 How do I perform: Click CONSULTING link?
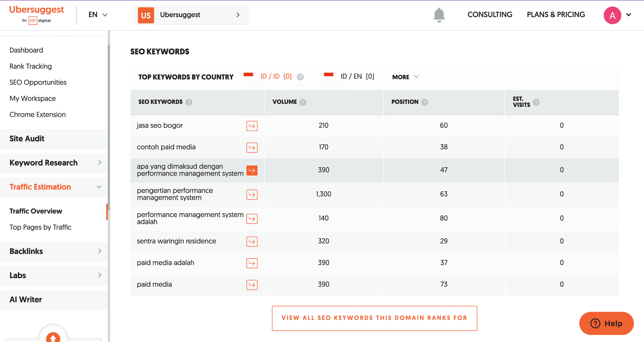pyautogui.click(x=490, y=15)
